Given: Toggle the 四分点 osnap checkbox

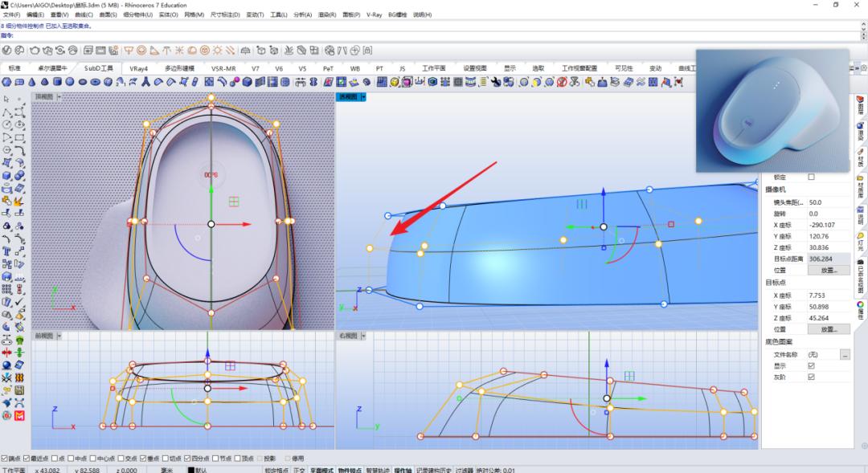Looking at the screenshot, I should 187,458.
